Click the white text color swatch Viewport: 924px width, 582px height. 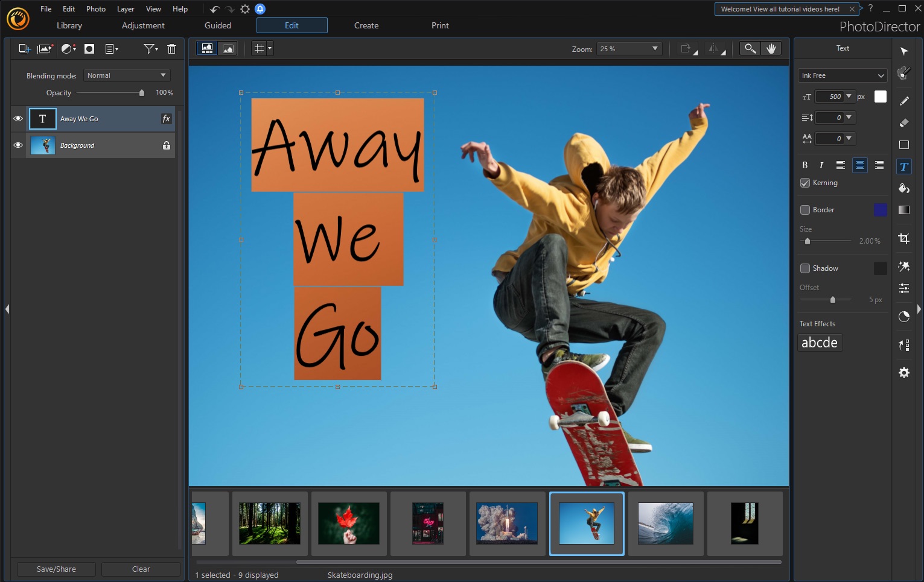(x=881, y=96)
